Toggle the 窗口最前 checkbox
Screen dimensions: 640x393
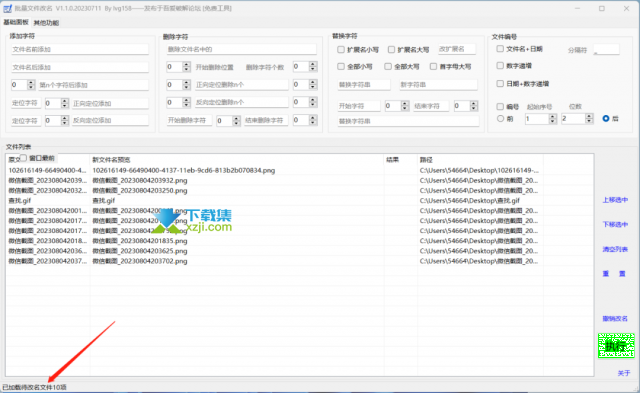(x=24, y=158)
